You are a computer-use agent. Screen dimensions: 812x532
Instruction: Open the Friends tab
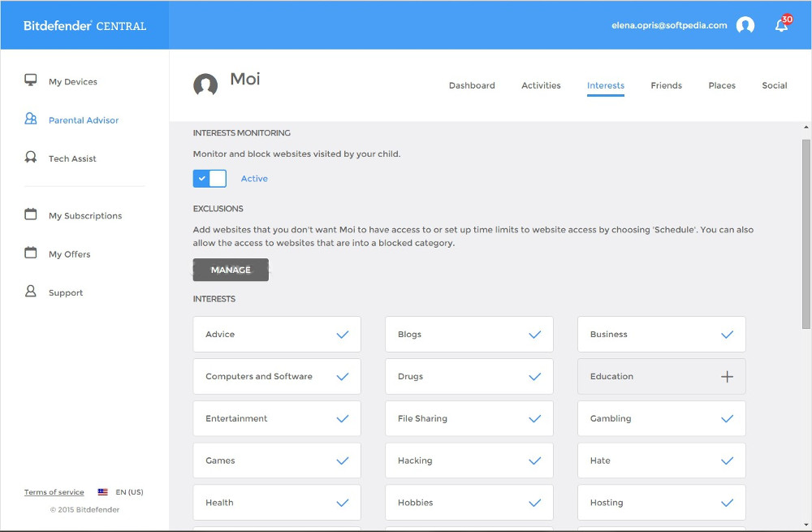tap(666, 85)
